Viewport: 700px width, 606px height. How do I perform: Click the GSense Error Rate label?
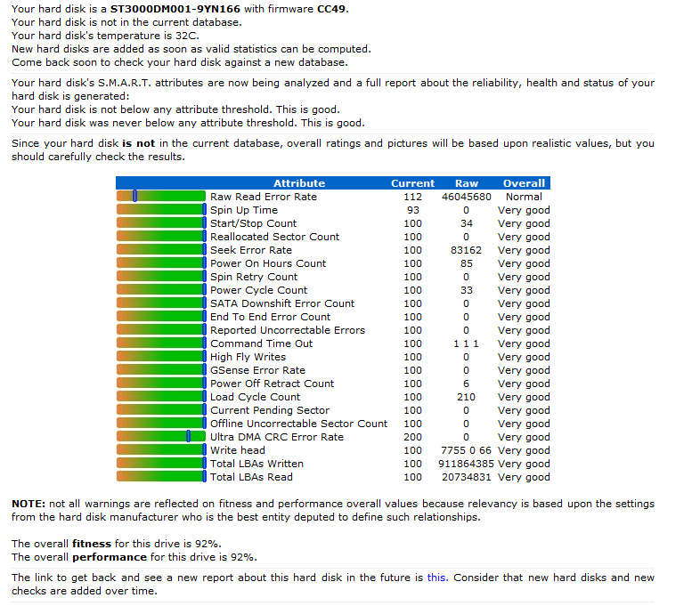[x=257, y=370]
